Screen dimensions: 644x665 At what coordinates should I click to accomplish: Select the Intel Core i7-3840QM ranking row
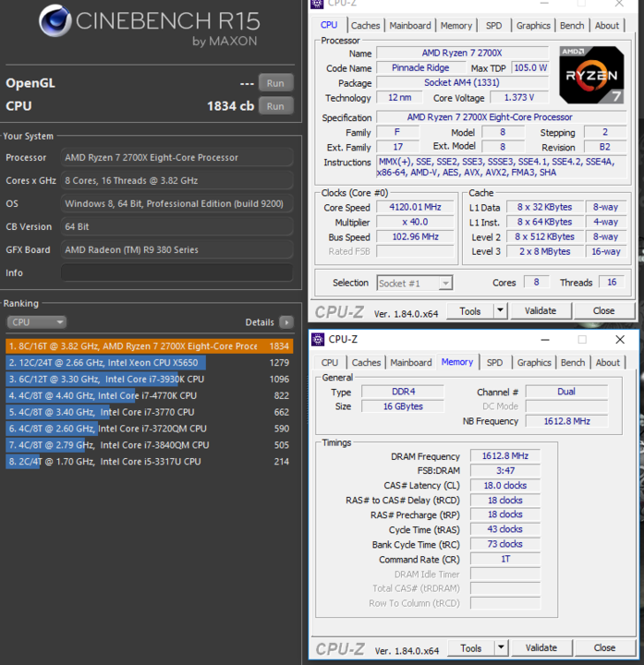[x=150, y=445]
